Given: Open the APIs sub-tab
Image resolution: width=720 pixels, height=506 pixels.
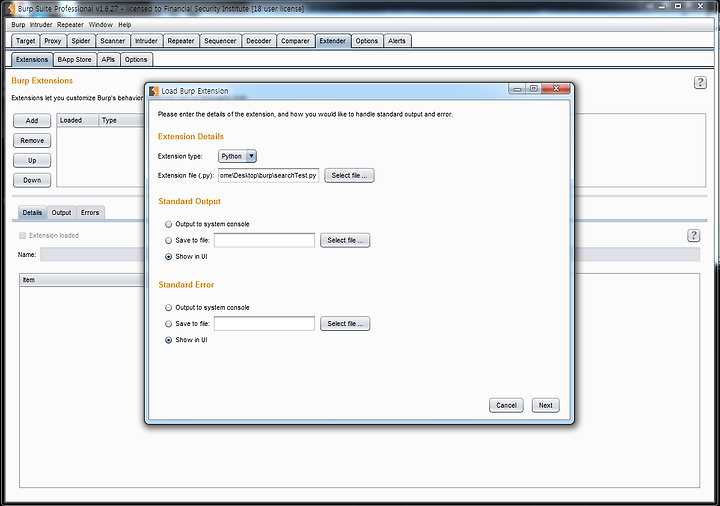Looking at the screenshot, I should (108, 60).
